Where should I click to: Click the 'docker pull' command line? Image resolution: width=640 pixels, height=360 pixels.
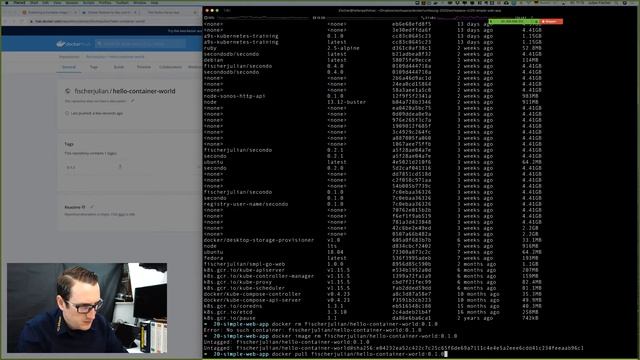(x=325, y=354)
